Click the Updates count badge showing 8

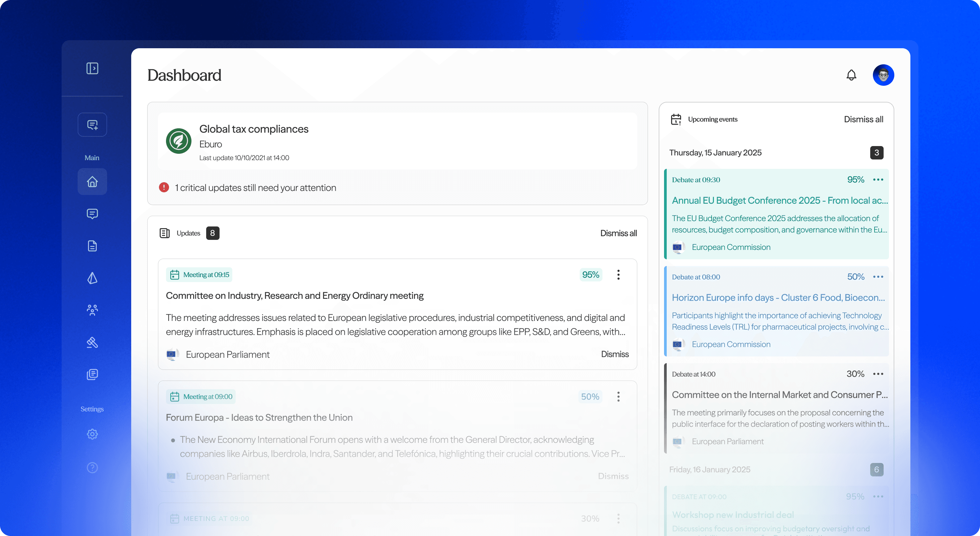pyautogui.click(x=213, y=233)
